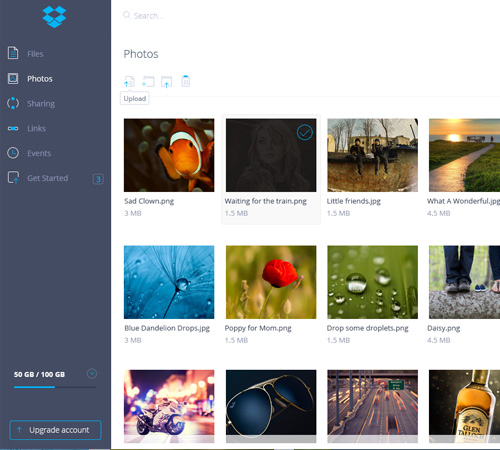Click the Photos page heading
Viewport: 500px width, 450px height.
click(x=141, y=54)
